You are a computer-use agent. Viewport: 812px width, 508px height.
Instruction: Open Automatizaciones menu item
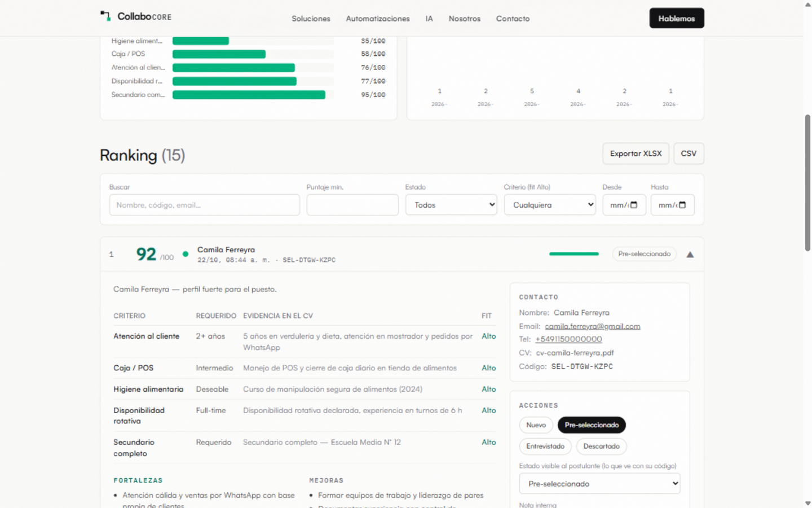coord(378,19)
